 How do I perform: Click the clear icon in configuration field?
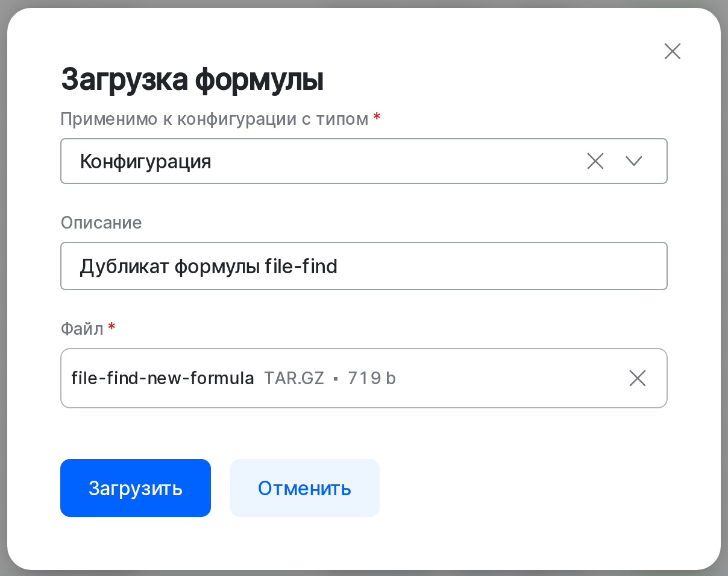(x=595, y=161)
